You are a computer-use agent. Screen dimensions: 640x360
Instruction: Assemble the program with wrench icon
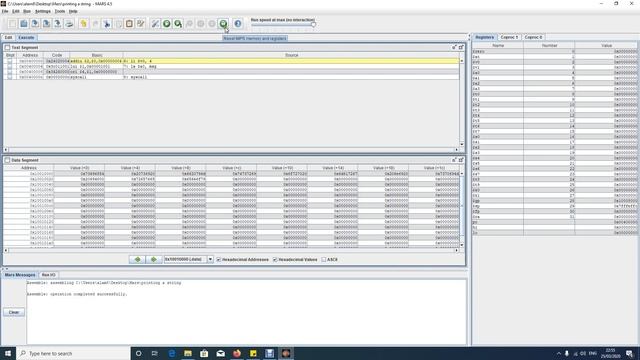click(155, 24)
